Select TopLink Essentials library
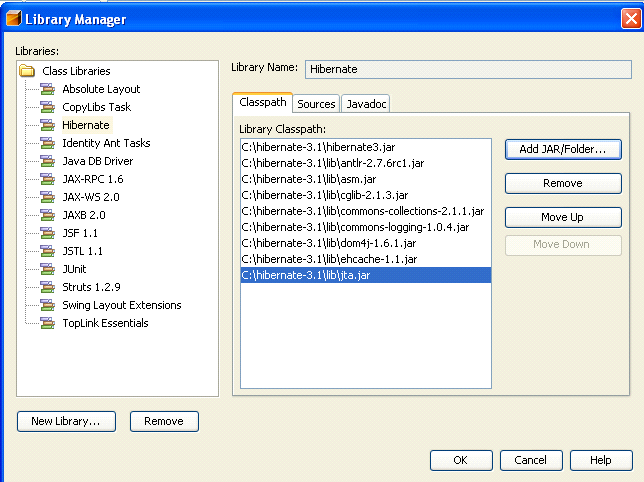Viewport: 644px width, 482px height. coord(105,323)
